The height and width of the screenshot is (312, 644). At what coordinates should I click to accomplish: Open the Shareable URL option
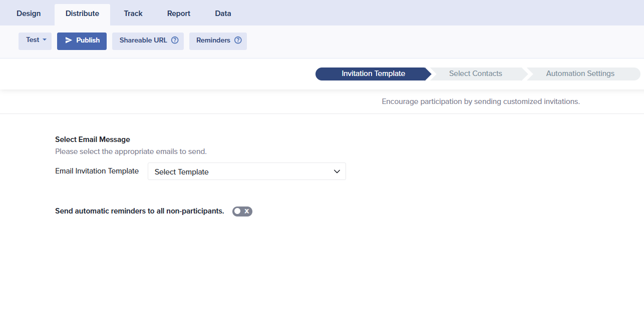tap(143, 40)
